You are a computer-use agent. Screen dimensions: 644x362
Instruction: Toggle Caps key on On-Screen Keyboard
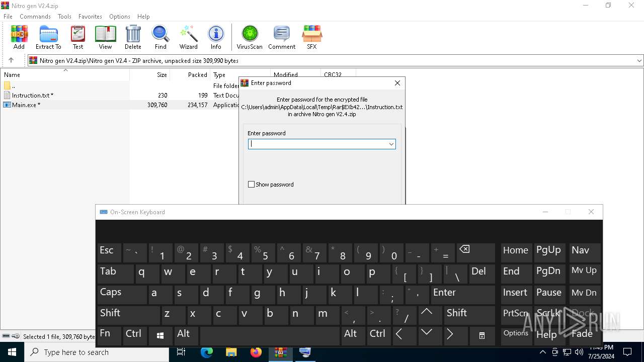[122, 294]
